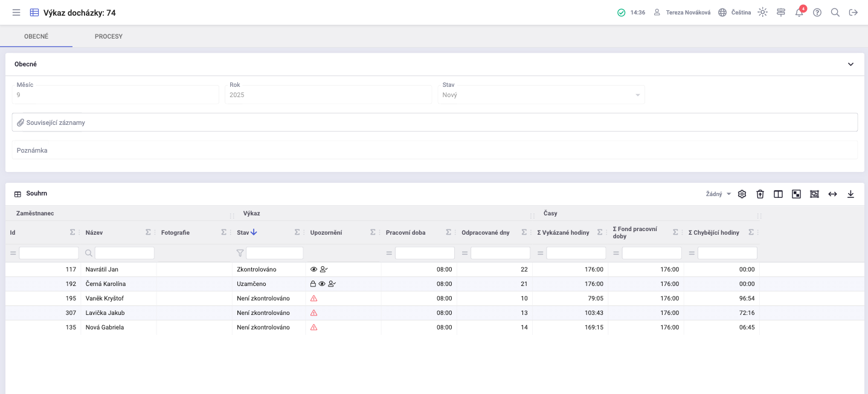Click the logout icon

pyautogui.click(x=854, y=13)
